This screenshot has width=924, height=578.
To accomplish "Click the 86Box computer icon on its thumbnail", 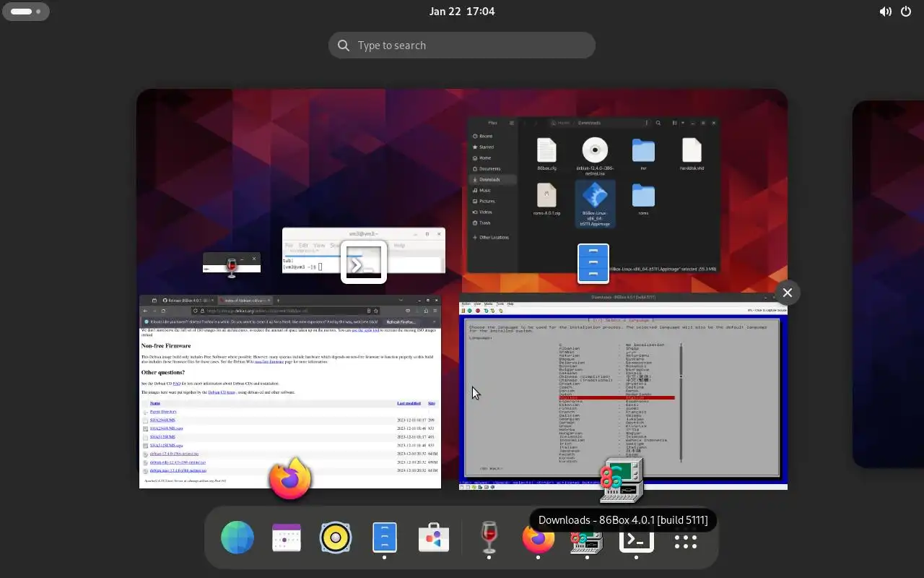I will (x=622, y=480).
